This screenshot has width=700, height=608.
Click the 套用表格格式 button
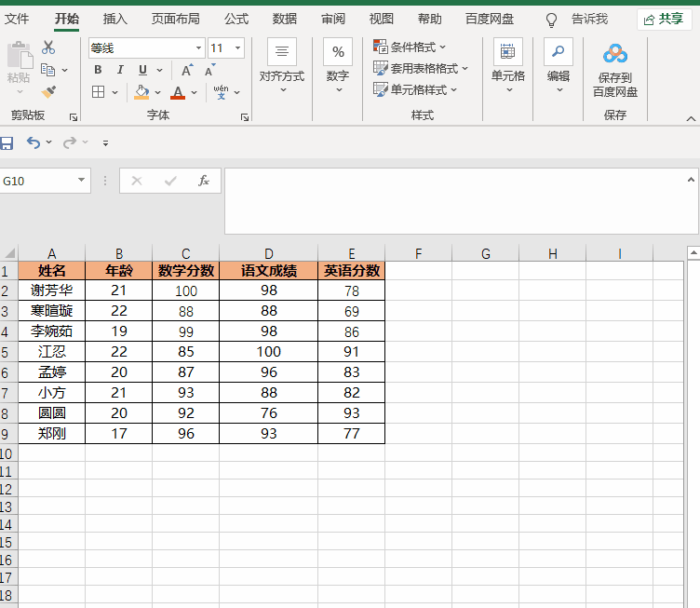coord(421,68)
